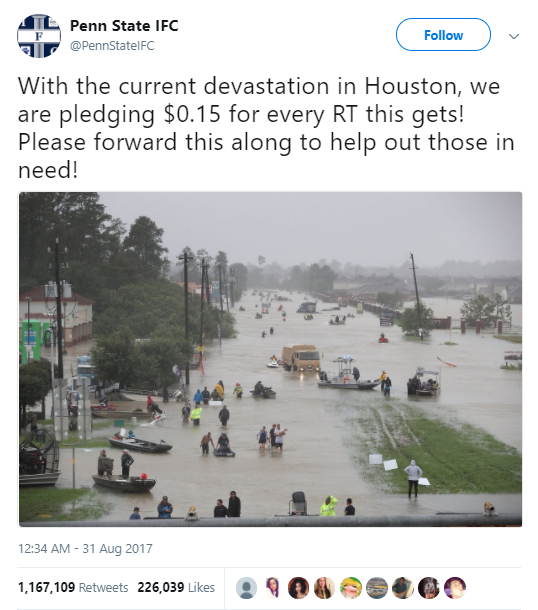538x610 pixels.
Task: Open the Penn State IFC display name
Action: (124, 26)
